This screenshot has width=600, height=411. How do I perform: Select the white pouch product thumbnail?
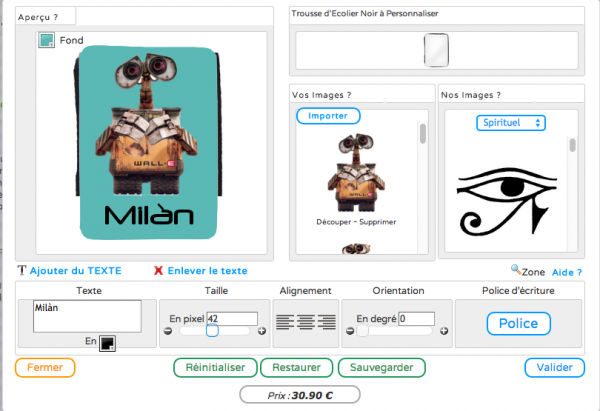(436, 50)
